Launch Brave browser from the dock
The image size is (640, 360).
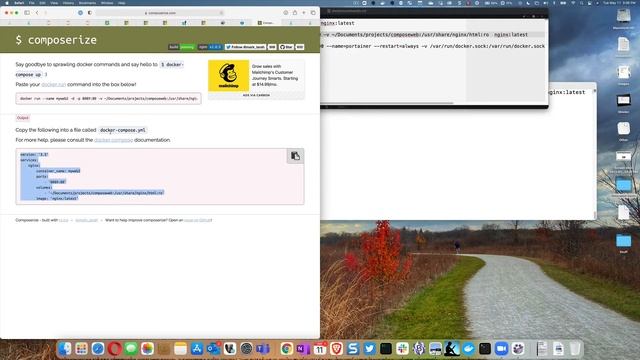336,349
